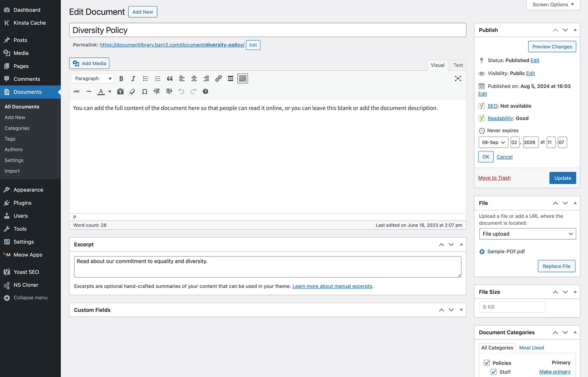Apply italic formatting
588x377 pixels.
click(x=133, y=78)
